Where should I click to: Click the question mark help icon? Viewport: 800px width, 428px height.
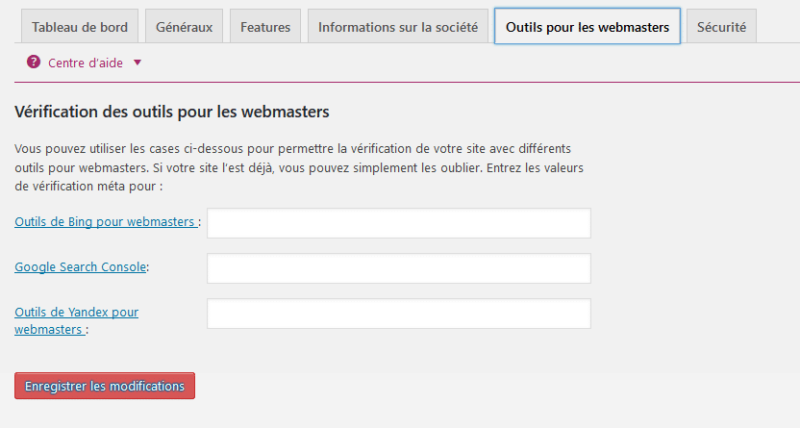[x=33, y=62]
